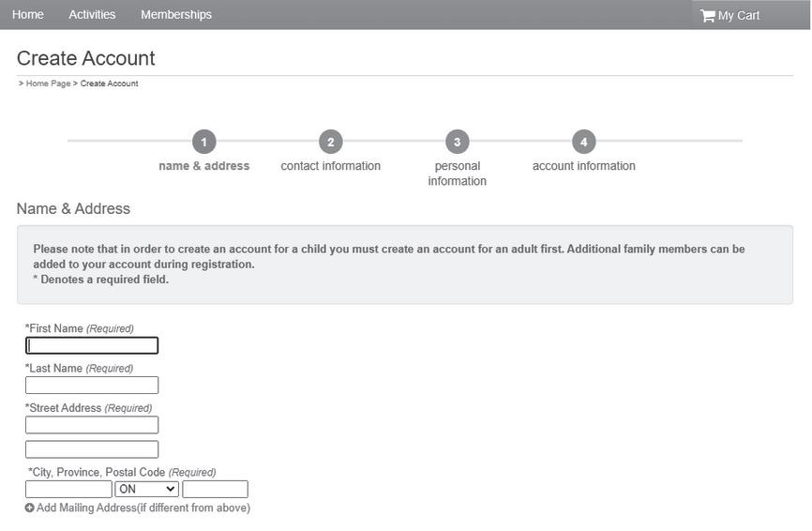Click the first Street Address line field
The height and width of the screenshot is (531, 812).
point(92,425)
